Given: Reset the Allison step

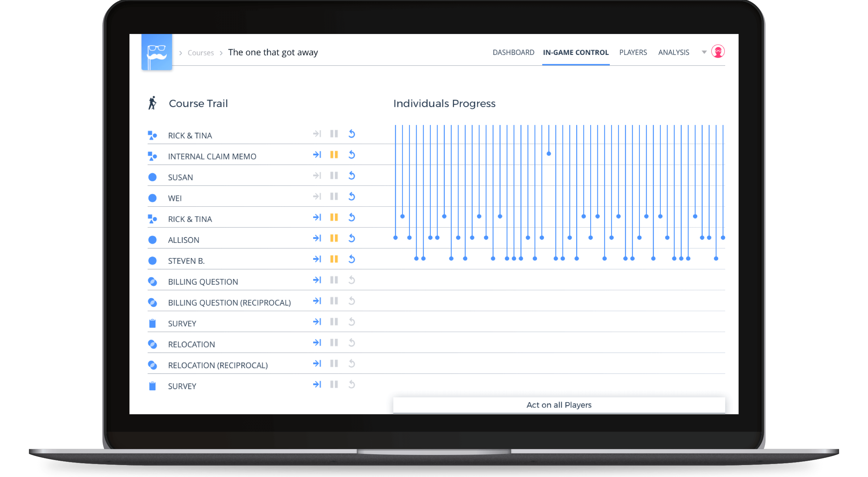Looking at the screenshot, I should click(352, 238).
